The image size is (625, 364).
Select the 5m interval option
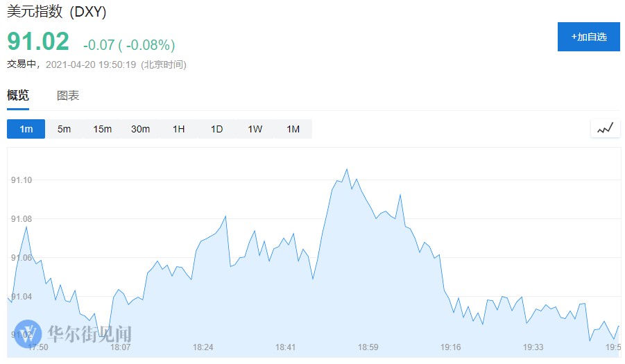coord(65,129)
